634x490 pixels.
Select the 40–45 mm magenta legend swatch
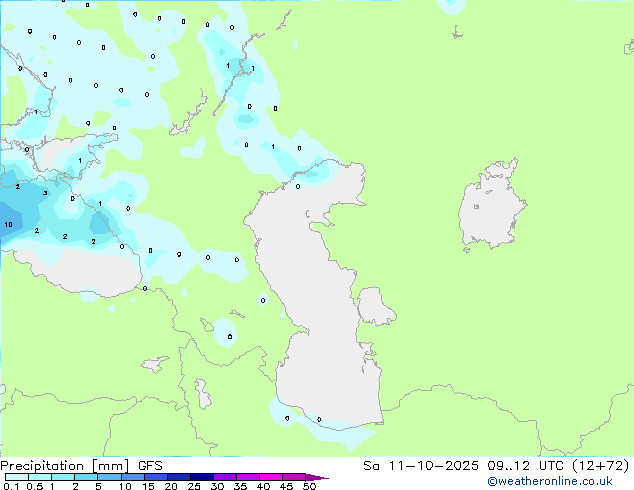click(271, 477)
